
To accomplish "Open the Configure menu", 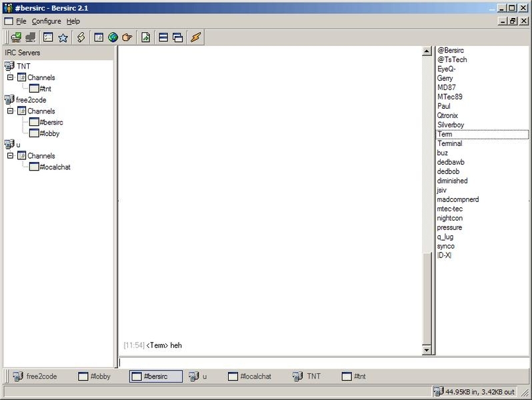I will 47,21.
